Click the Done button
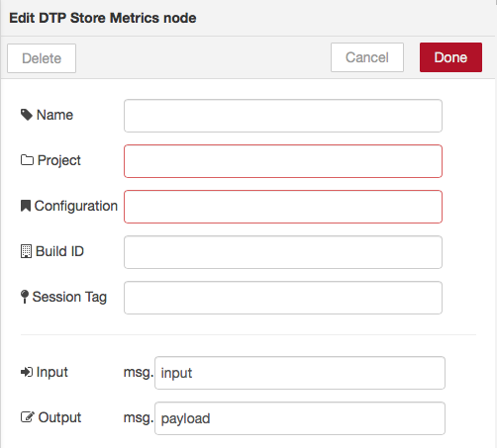 click(450, 57)
